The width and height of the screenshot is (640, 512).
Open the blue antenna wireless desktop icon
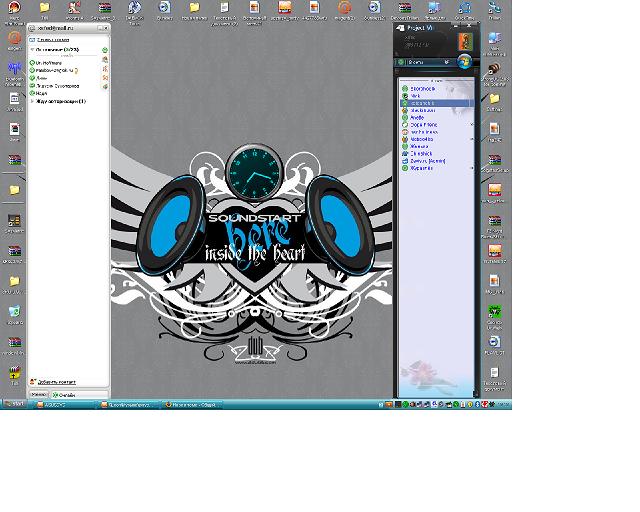(14, 68)
